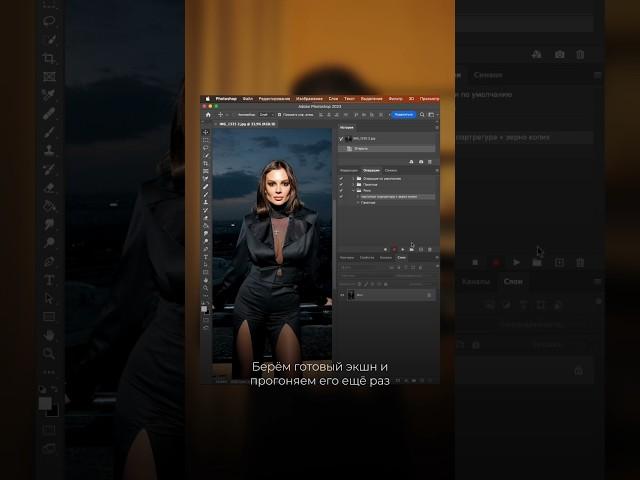The width and height of the screenshot is (640, 480).
Task: Create new action in Actions panel
Action: tap(421, 249)
